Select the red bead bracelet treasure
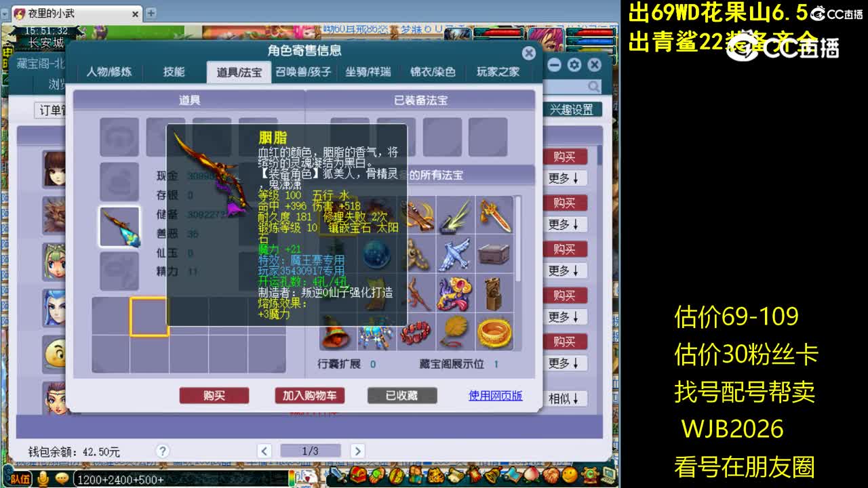The height and width of the screenshot is (488, 868). click(x=416, y=333)
